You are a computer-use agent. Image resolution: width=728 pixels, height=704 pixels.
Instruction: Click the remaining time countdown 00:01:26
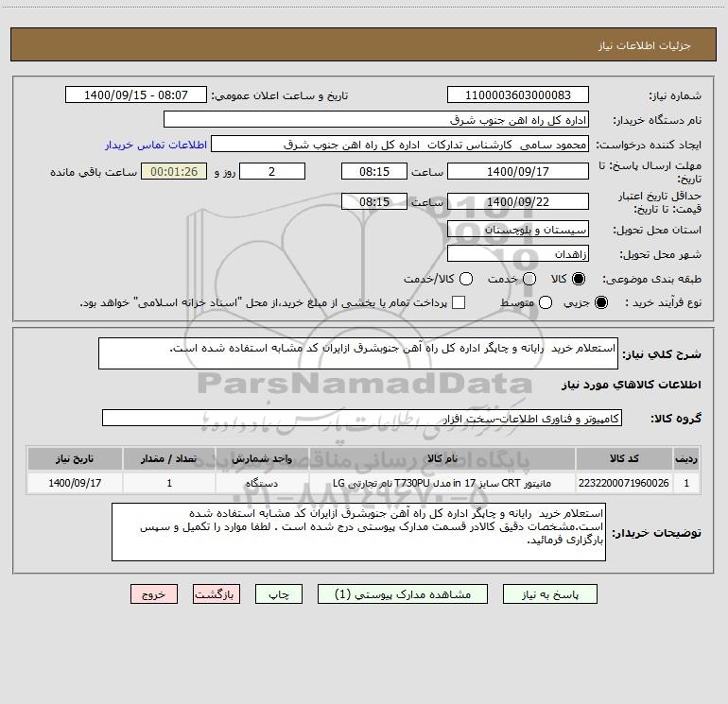click(174, 172)
